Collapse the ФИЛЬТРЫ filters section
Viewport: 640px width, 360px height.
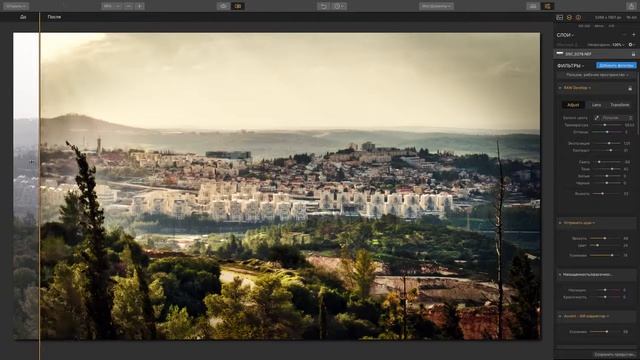570,66
